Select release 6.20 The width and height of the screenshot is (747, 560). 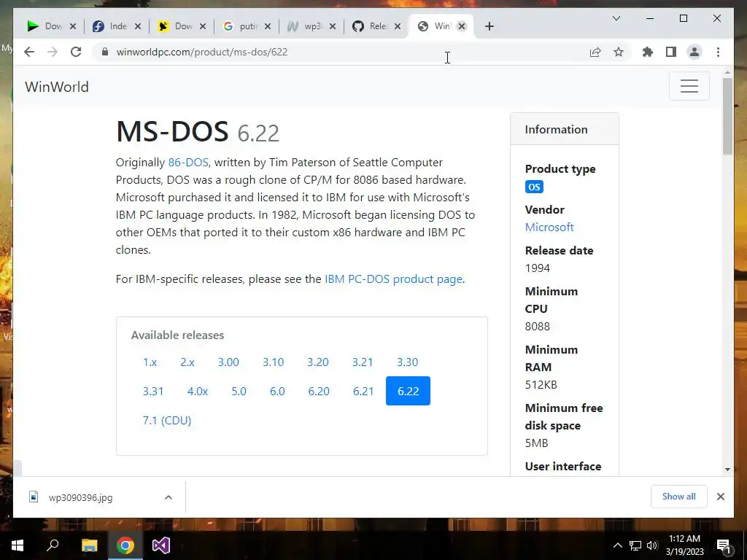(319, 391)
